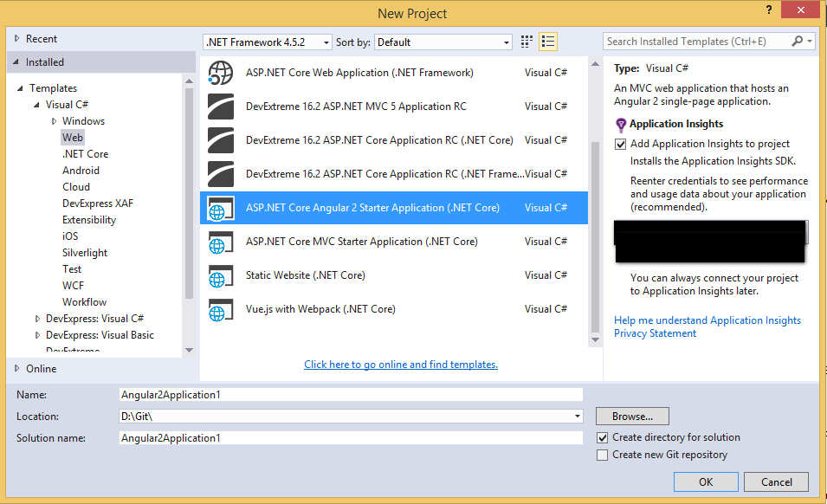
Task: Expand the Windows tree node
Action: [x=54, y=121]
